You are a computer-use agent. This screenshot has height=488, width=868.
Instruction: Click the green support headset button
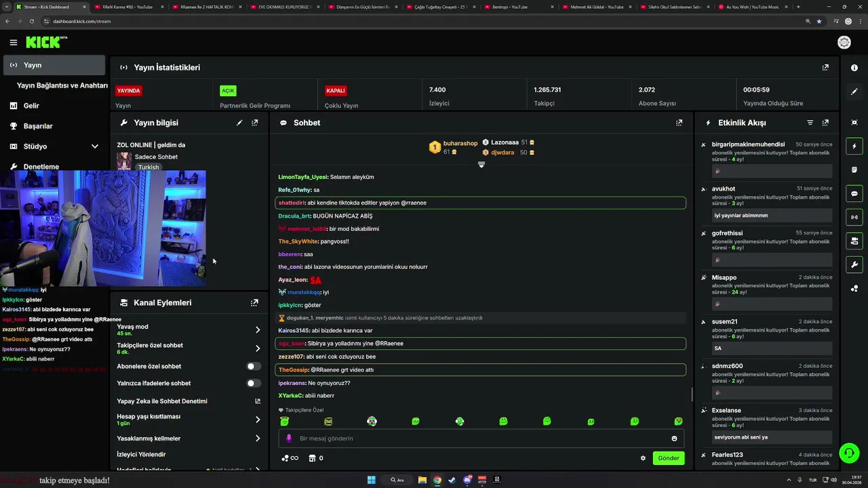[849, 453]
